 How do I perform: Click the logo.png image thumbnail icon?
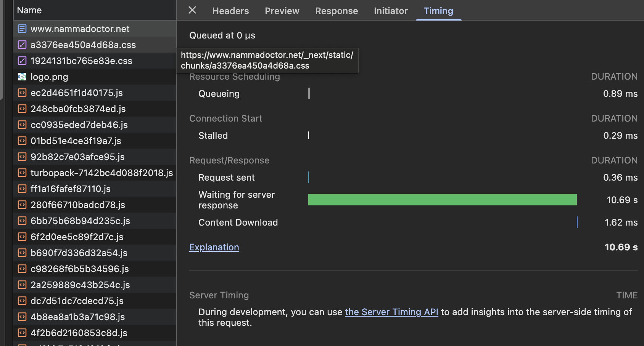coord(22,77)
